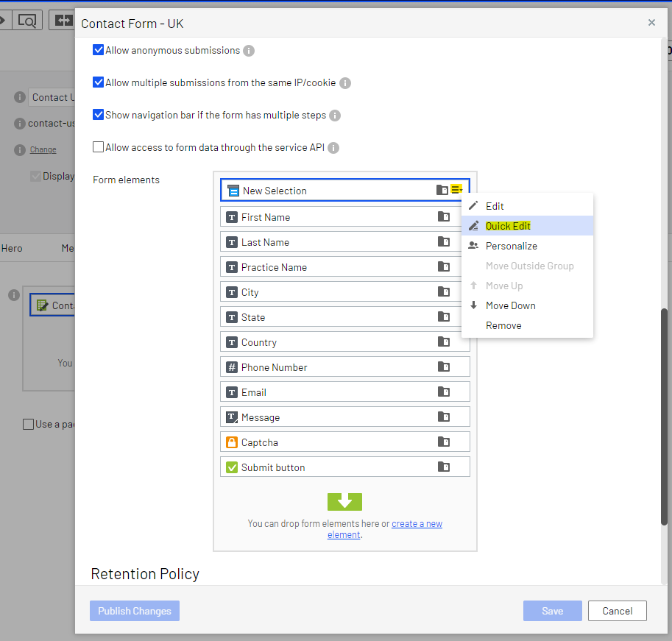Click the copy icon next to the Captcha element
672x641 pixels.
(x=444, y=442)
